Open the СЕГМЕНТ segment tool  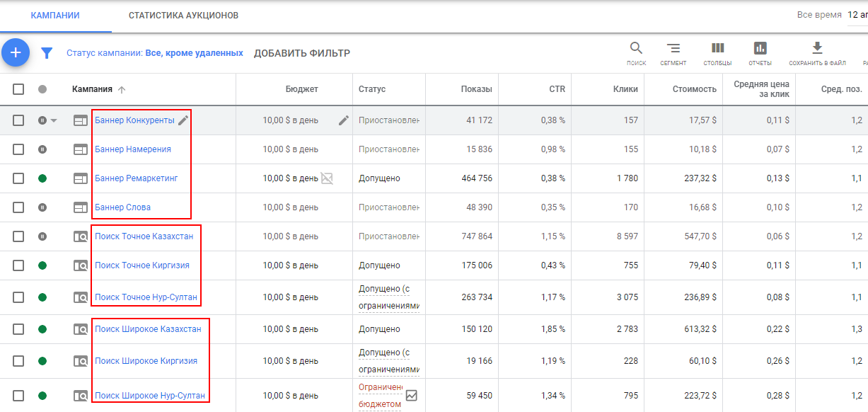[673, 48]
